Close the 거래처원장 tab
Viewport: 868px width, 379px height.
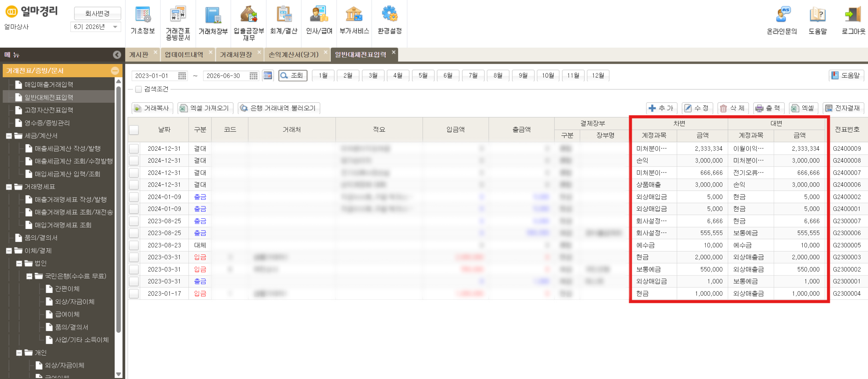(x=259, y=52)
